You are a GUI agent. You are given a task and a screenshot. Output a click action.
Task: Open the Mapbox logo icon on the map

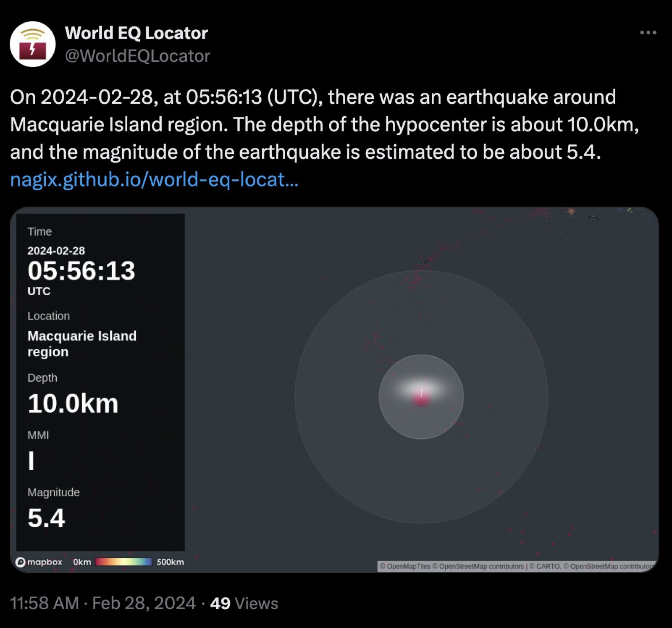point(21,563)
